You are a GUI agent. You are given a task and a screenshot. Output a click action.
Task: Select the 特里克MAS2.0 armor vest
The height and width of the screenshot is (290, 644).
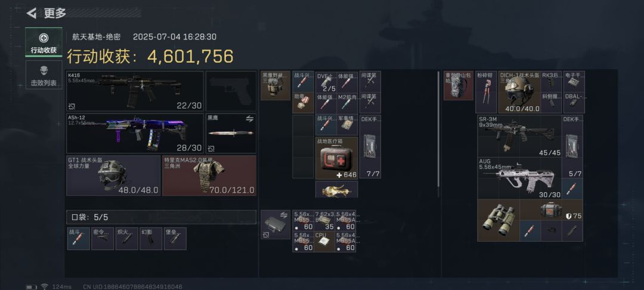click(209, 175)
